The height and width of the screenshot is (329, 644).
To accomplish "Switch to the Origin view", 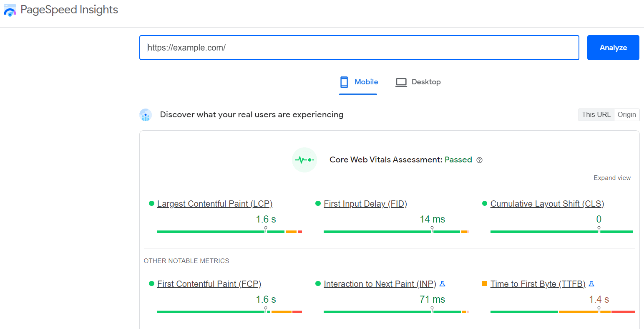I will (626, 114).
